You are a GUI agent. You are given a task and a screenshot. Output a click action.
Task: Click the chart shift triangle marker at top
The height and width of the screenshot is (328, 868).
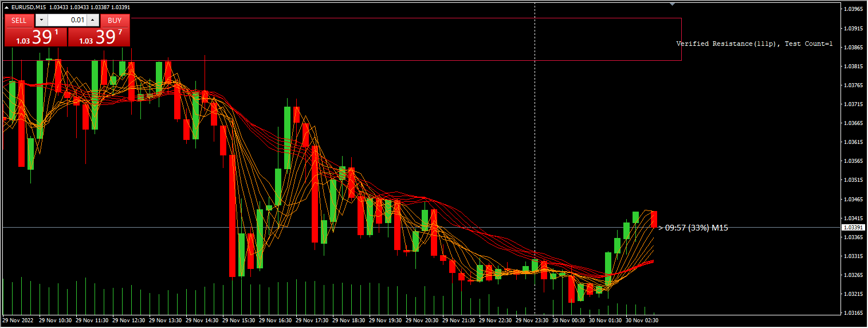click(x=673, y=4)
